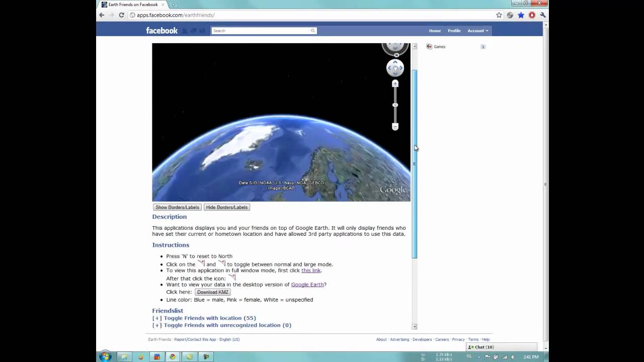This screenshot has height=362, width=644.
Task: Open the Terms footer link
Action: [473, 339]
